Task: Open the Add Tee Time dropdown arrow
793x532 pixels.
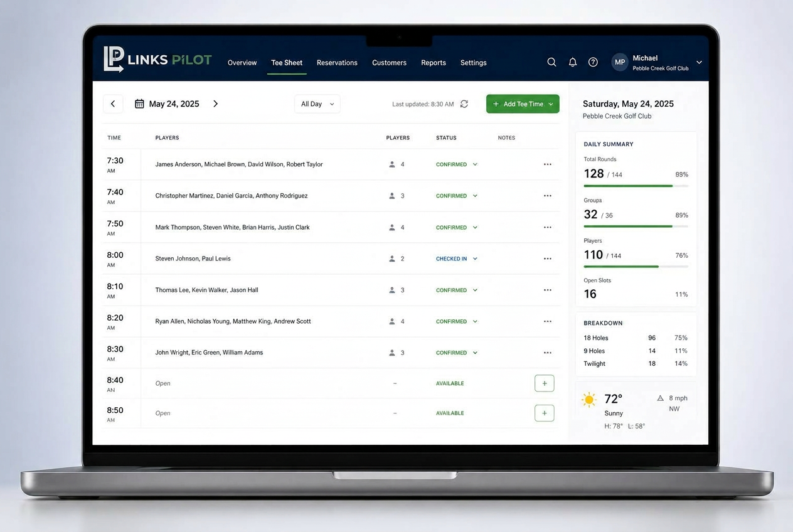Action: (x=551, y=104)
